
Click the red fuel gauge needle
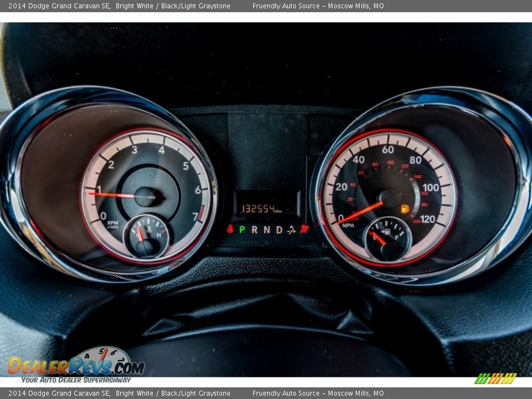point(377,238)
